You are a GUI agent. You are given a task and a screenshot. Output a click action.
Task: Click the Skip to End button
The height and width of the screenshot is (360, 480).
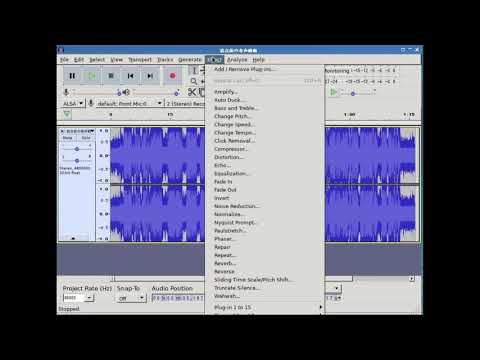coord(150,76)
